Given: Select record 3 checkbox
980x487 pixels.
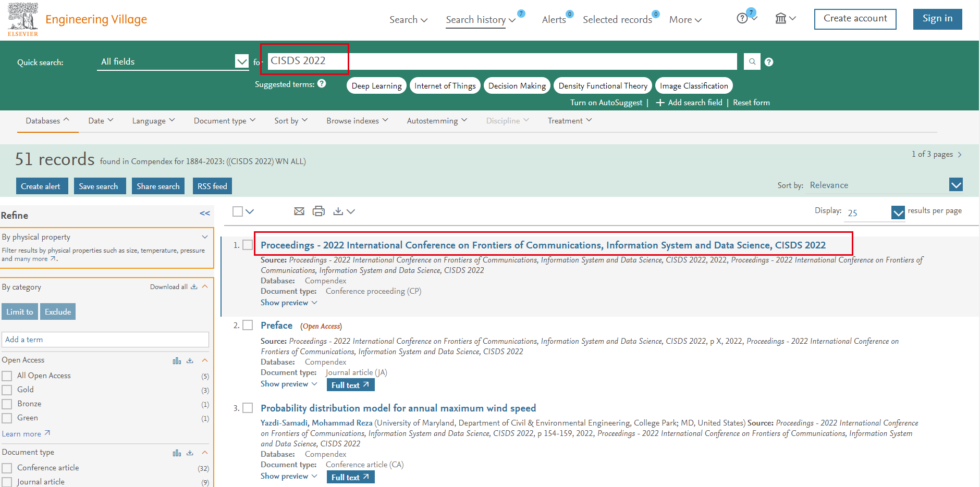Looking at the screenshot, I should (248, 408).
